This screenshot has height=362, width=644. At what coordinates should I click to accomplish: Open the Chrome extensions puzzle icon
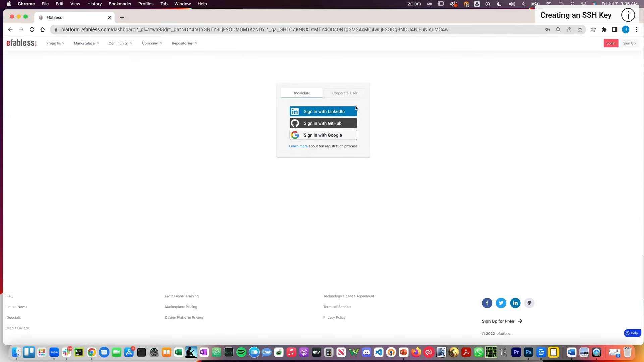604,29
